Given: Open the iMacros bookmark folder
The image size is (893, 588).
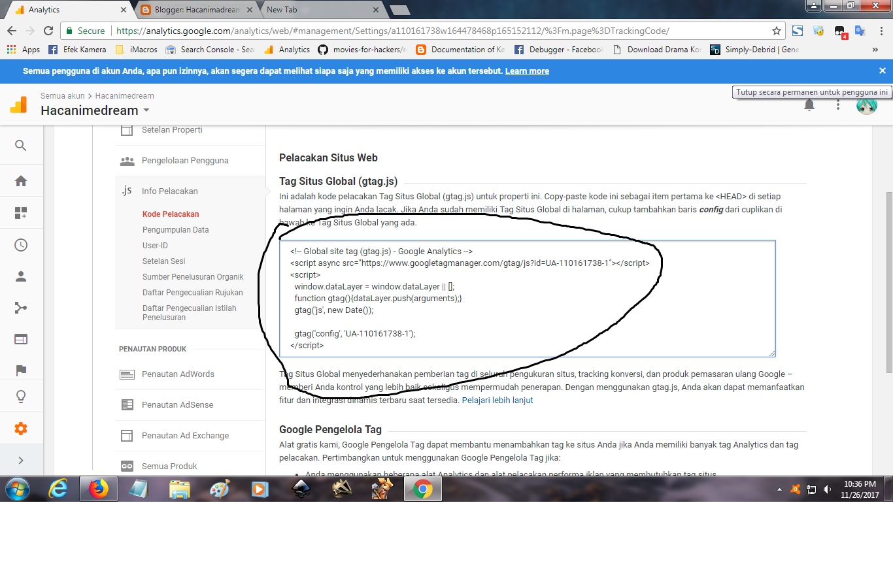Looking at the screenshot, I should 136,50.
